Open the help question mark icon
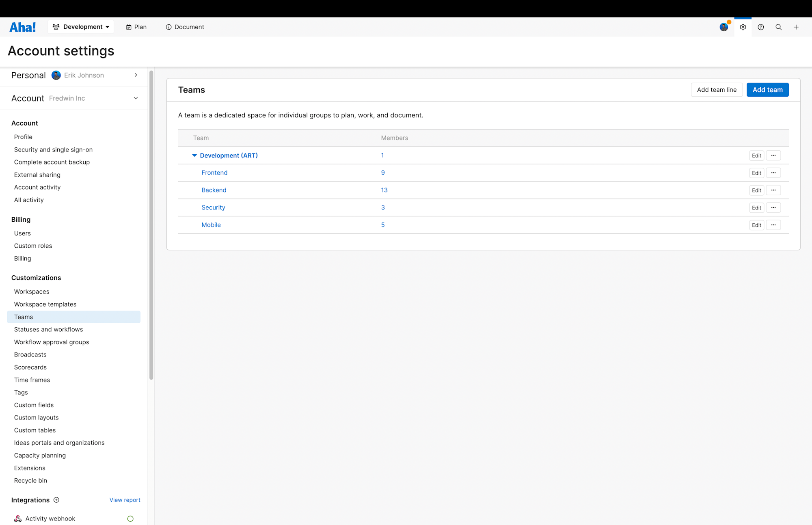Image resolution: width=812 pixels, height=525 pixels. (760, 27)
